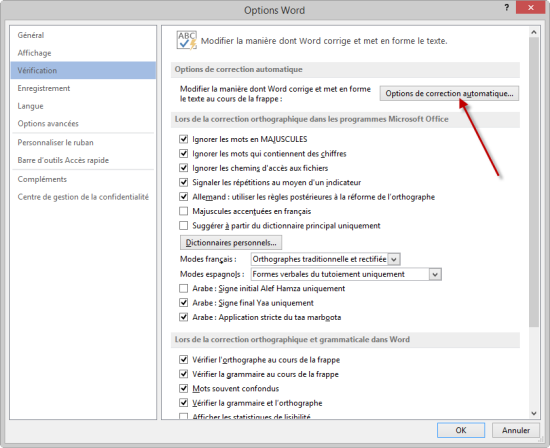Open Centre de gestion de la confidentialité
Screen dimensions: 550x448
(x=83, y=197)
